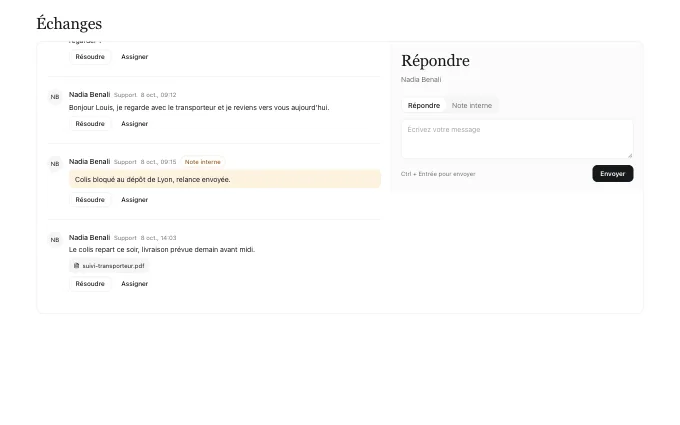Click the Nadia Benali name under the Répondre heading

421,80
